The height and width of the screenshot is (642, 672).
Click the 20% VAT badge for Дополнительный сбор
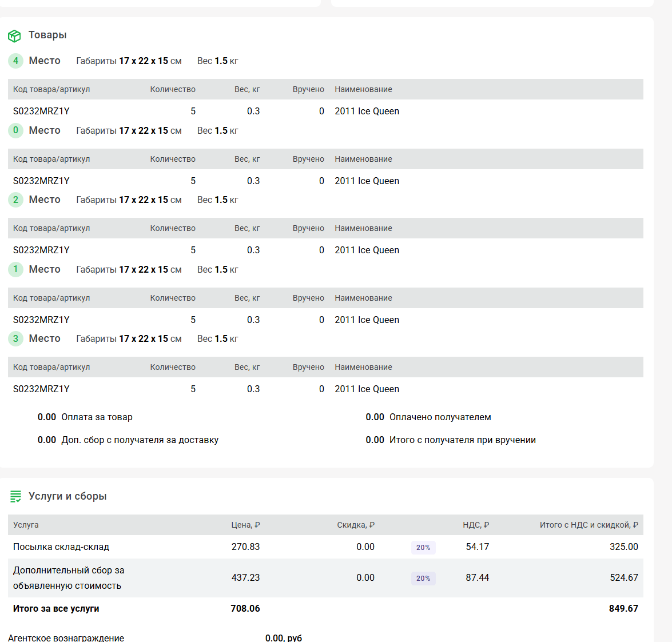point(423,579)
